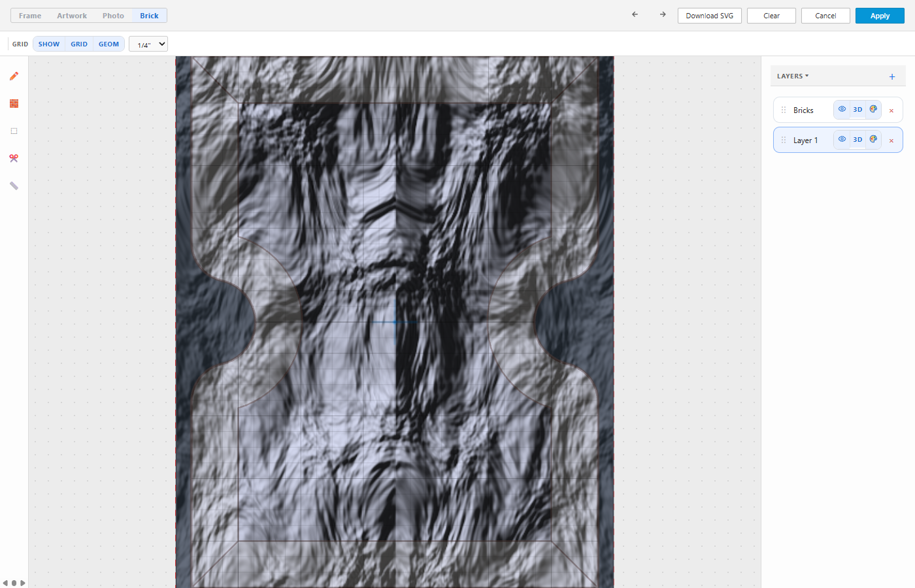Click the Download SVG button
Viewport: 915px width, 588px height.
pyautogui.click(x=710, y=16)
